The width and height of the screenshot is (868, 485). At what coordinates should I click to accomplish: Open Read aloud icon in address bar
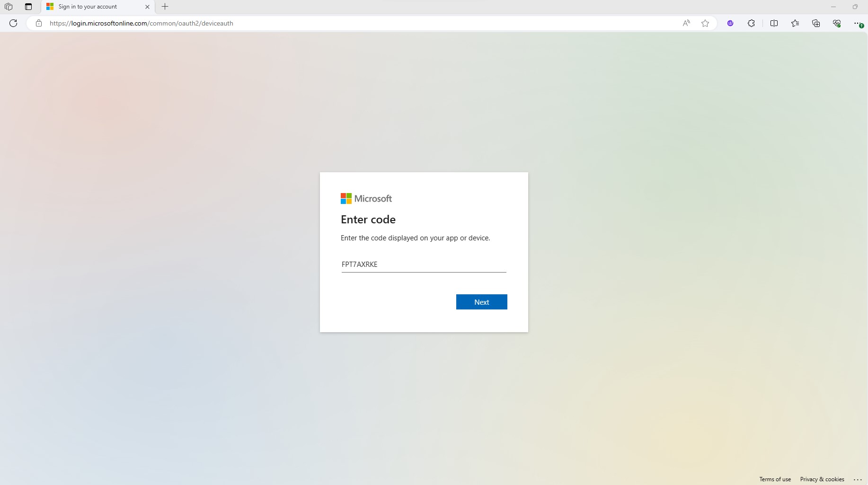coord(686,23)
